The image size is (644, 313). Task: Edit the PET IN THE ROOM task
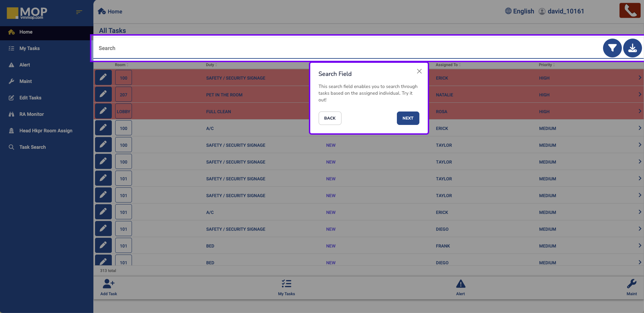[x=103, y=94]
